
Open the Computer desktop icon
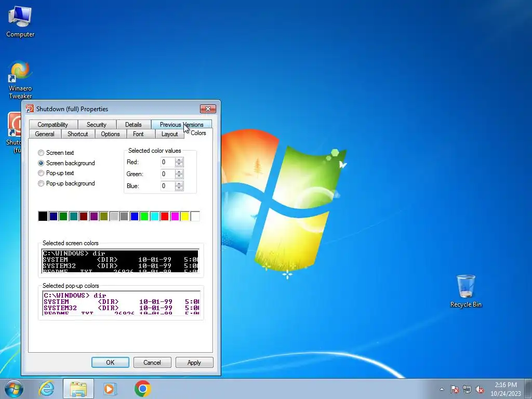tap(20, 22)
